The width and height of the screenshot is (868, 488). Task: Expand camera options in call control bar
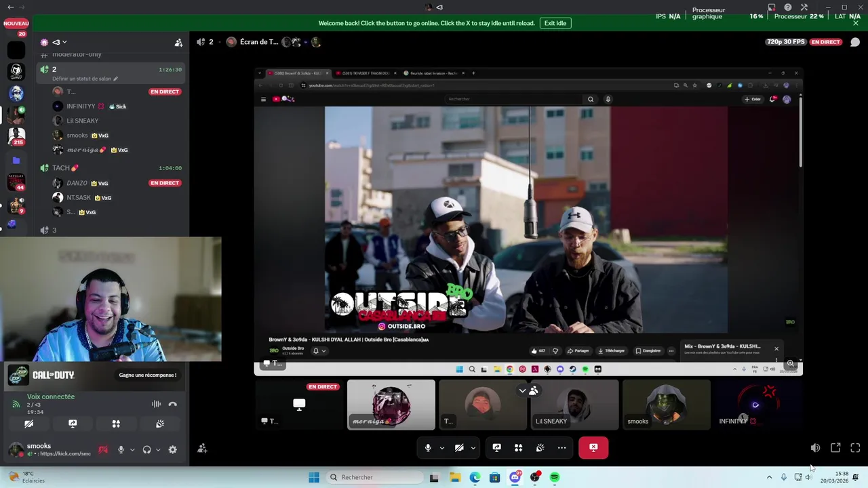point(473,447)
